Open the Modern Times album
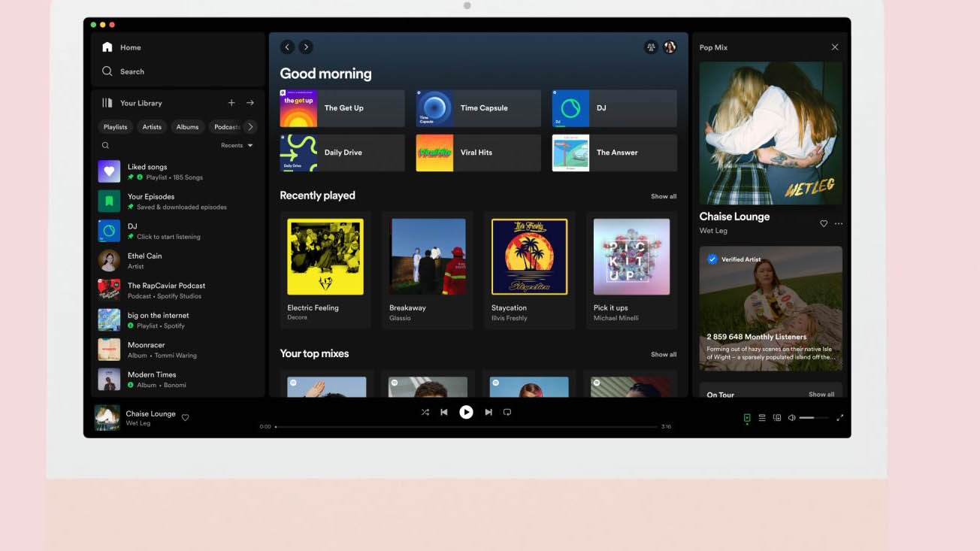Image resolution: width=980 pixels, height=551 pixels. click(x=177, y=380)
